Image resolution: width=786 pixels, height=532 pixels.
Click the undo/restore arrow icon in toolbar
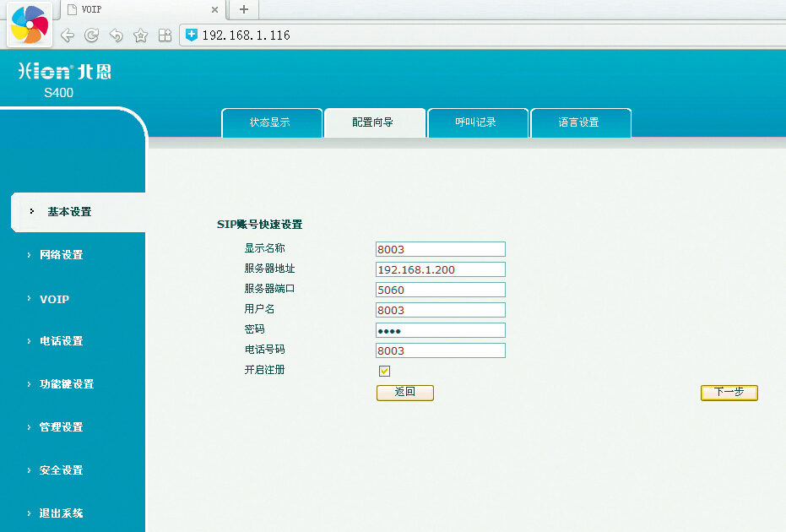coord(117,35)
